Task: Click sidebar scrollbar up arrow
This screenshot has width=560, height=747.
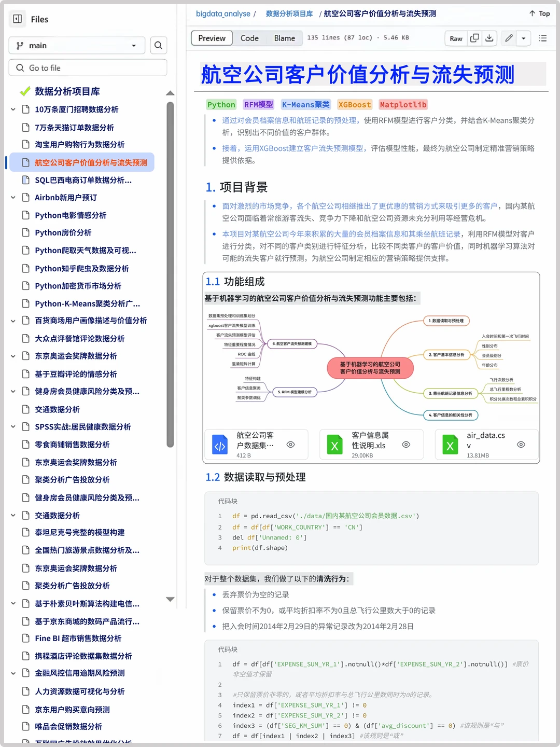Action: pos(170,93)
